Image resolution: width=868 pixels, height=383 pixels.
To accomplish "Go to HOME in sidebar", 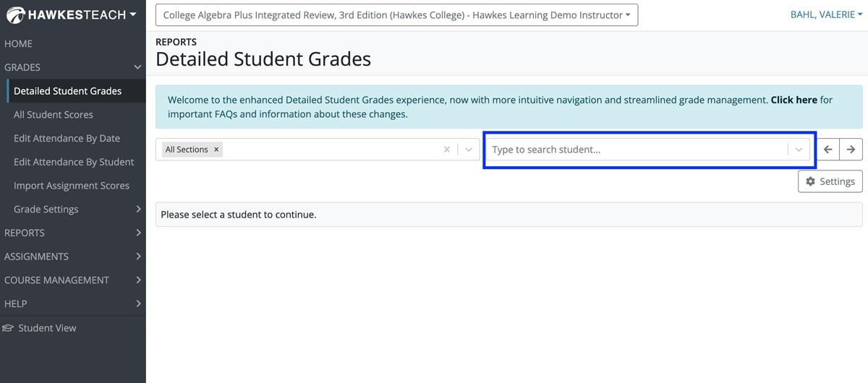I will pos(19,43).
